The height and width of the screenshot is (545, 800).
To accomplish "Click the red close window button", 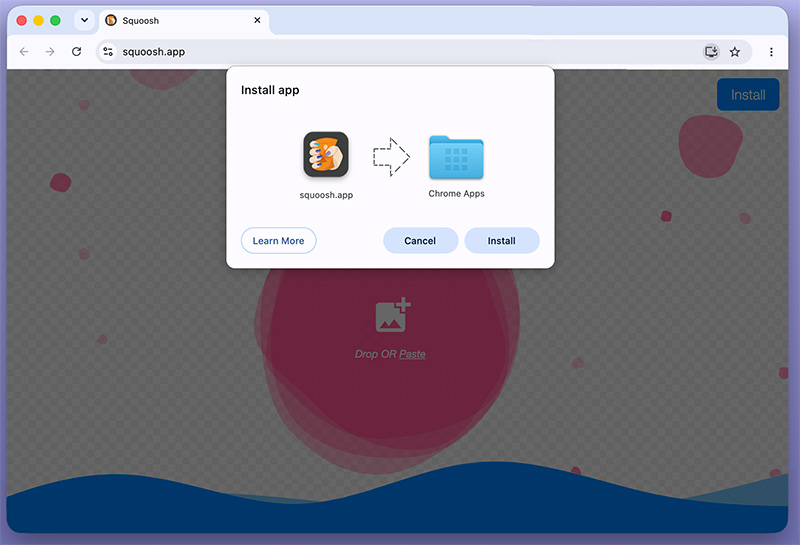I will (21, 20).
